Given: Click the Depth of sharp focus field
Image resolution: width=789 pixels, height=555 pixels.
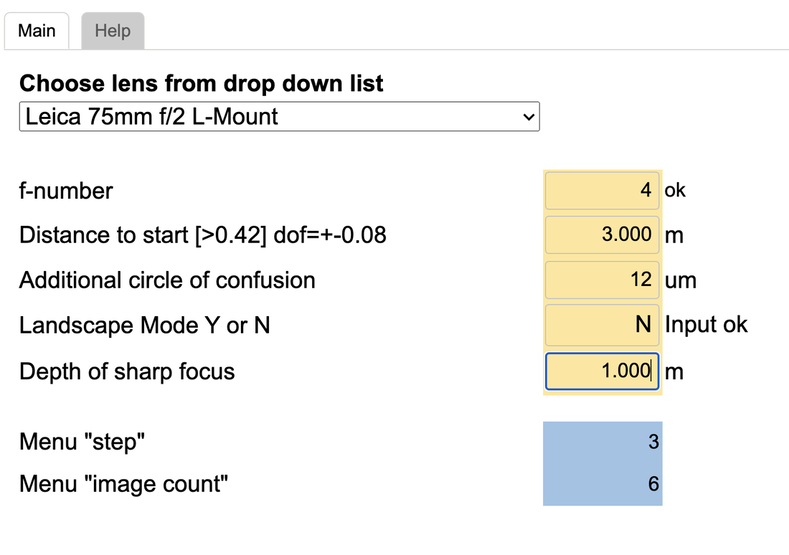Looking at the screenshot, I should coord(602,371).
